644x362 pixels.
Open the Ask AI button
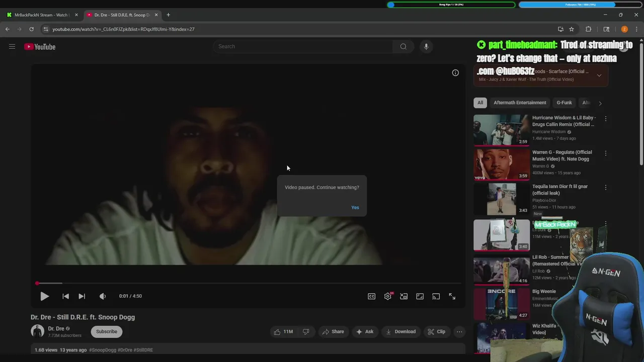[365, 332]
